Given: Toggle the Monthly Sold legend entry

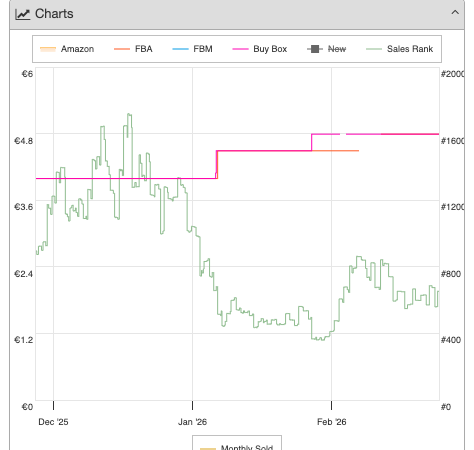Looking at the screenshot, I should tap(236, 447).
